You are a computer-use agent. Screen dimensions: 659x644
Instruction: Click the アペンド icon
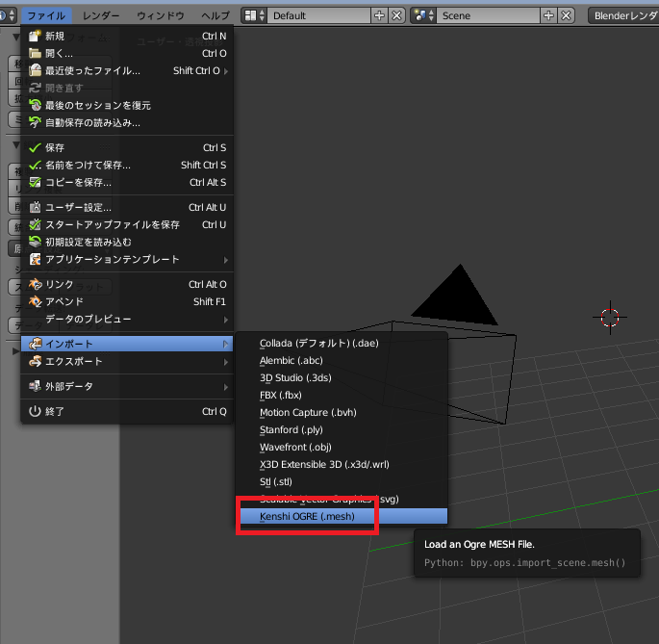35,301
